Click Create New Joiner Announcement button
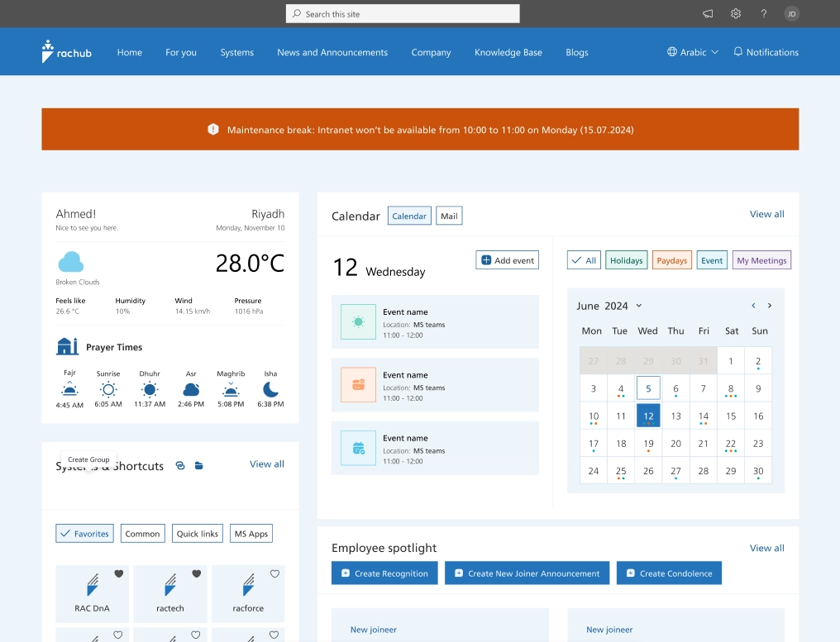The height and width of the screenshot is (642, 840). [x=527, y=573]
